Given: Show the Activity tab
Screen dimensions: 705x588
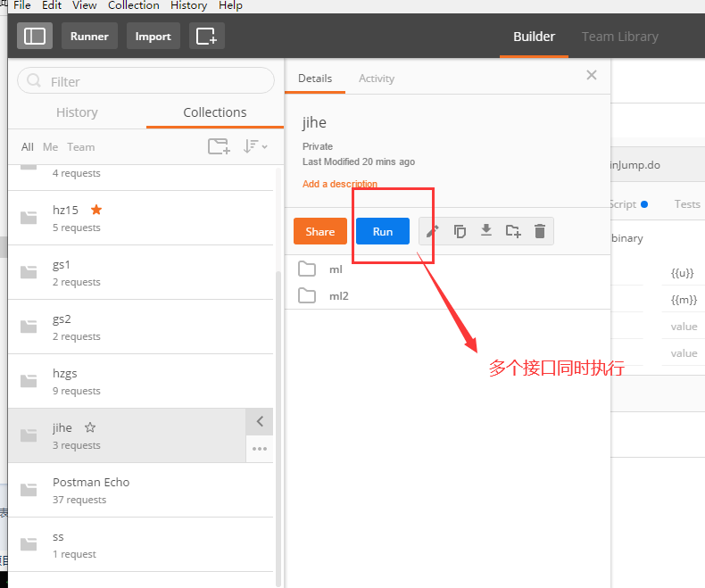Looking at the screenshot, I should click(377, 79).
